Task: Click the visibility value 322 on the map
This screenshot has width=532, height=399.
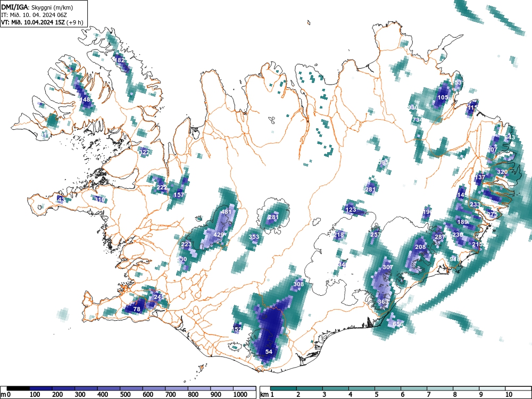Action: (144, 152)
